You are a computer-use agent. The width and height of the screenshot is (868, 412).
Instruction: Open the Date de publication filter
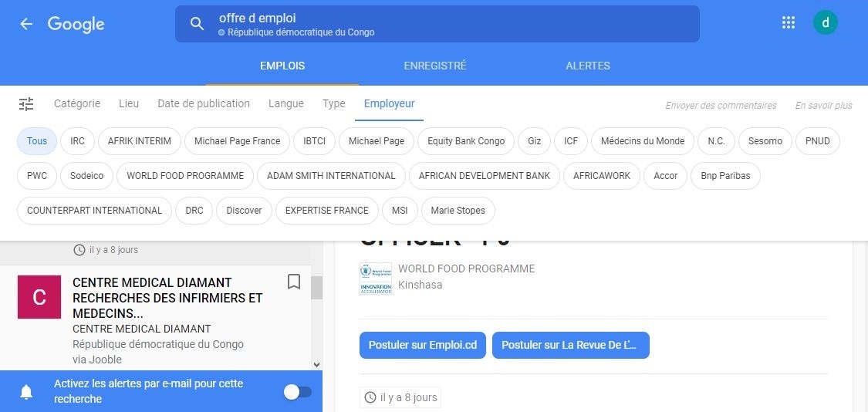(204, 103)
